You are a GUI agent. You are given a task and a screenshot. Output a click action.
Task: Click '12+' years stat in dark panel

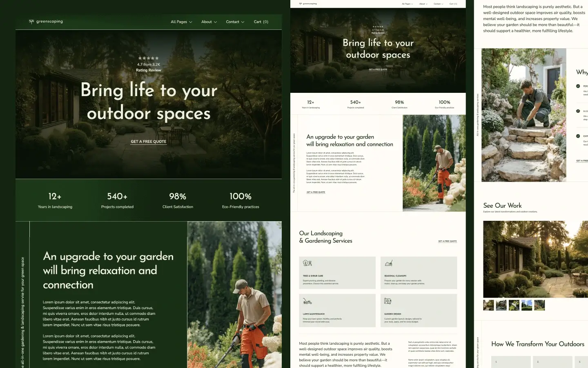[x=55, y=197]
